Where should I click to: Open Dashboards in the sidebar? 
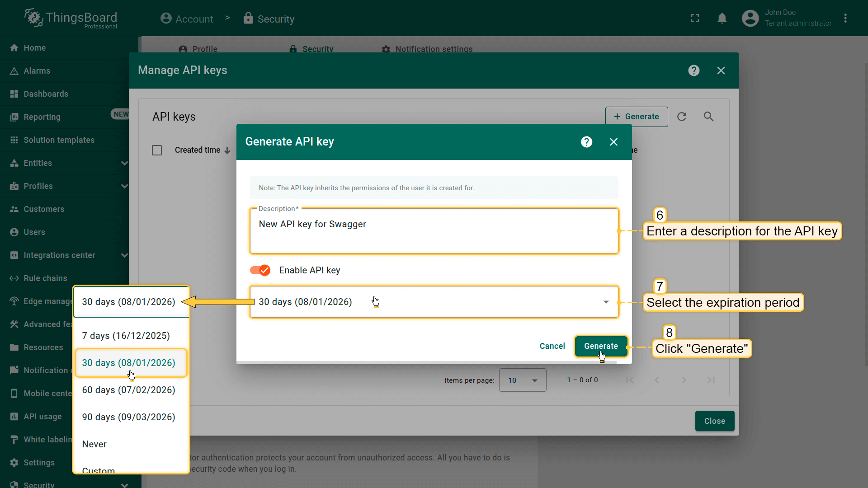[46, 94]
